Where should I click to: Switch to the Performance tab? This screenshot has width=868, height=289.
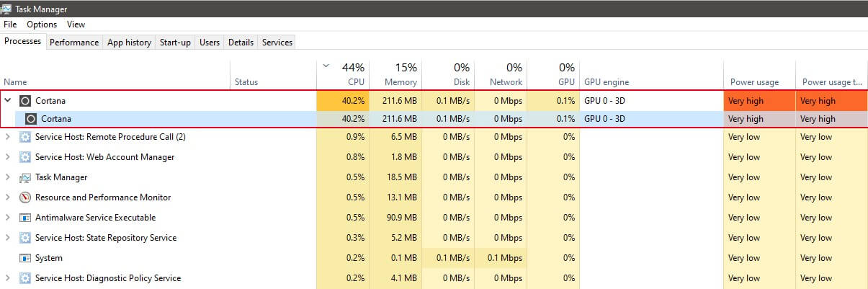point(74,43)
